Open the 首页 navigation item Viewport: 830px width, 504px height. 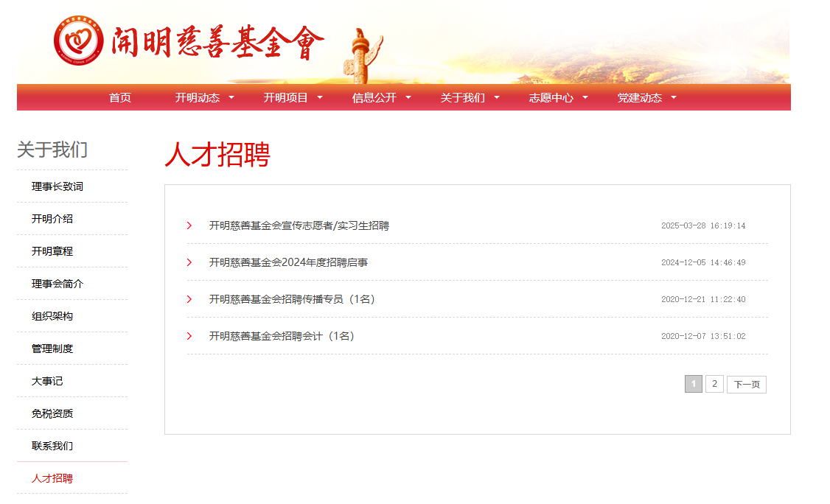coord(120,97)
